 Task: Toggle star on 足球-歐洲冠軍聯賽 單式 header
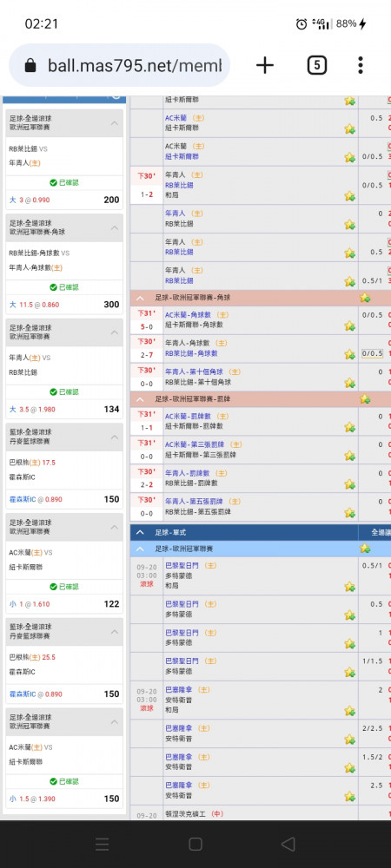pos(364,549)
